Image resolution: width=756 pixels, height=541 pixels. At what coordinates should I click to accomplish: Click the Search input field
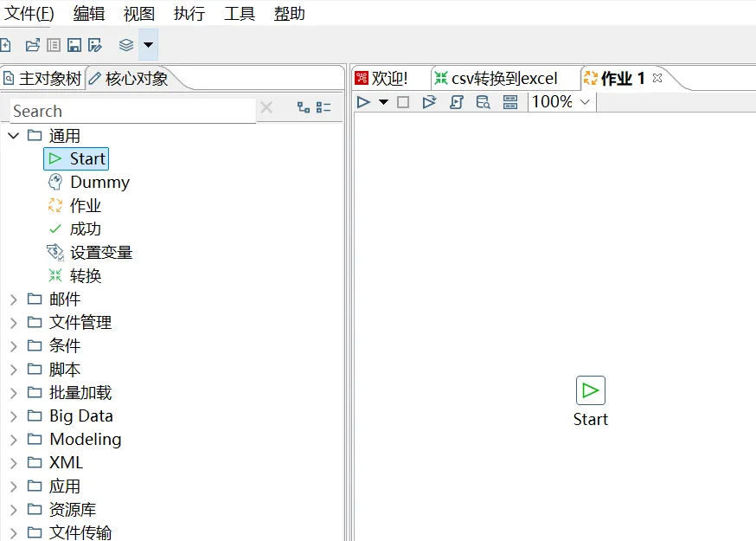point(130,111)
